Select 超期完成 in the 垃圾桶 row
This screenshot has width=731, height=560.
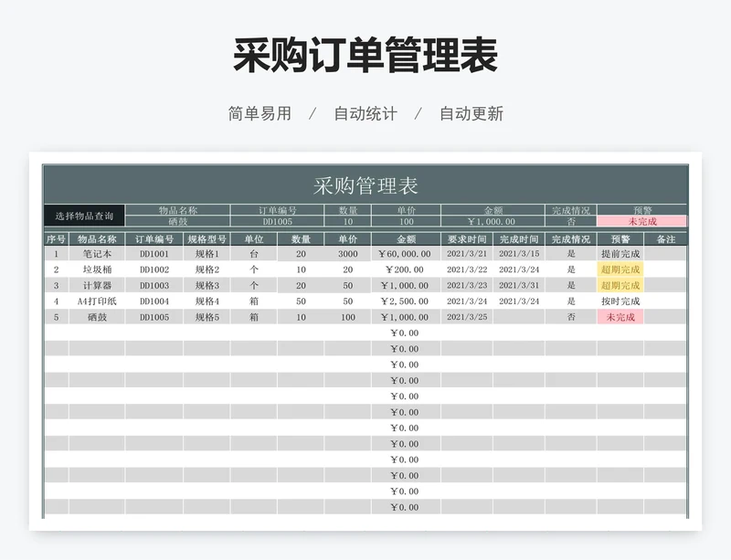click(620, 269)
